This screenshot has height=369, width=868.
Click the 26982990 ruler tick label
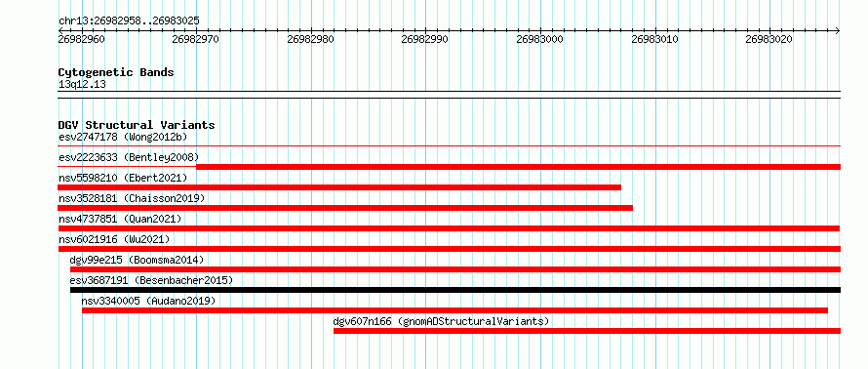pos(424,39)
